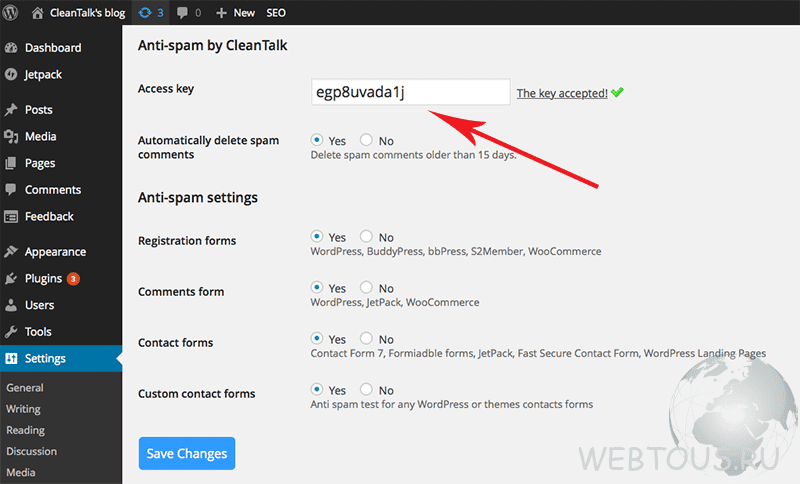Click the Posts pushpin icon
Screen dimensions: 800x484
[x=11, y=110]
